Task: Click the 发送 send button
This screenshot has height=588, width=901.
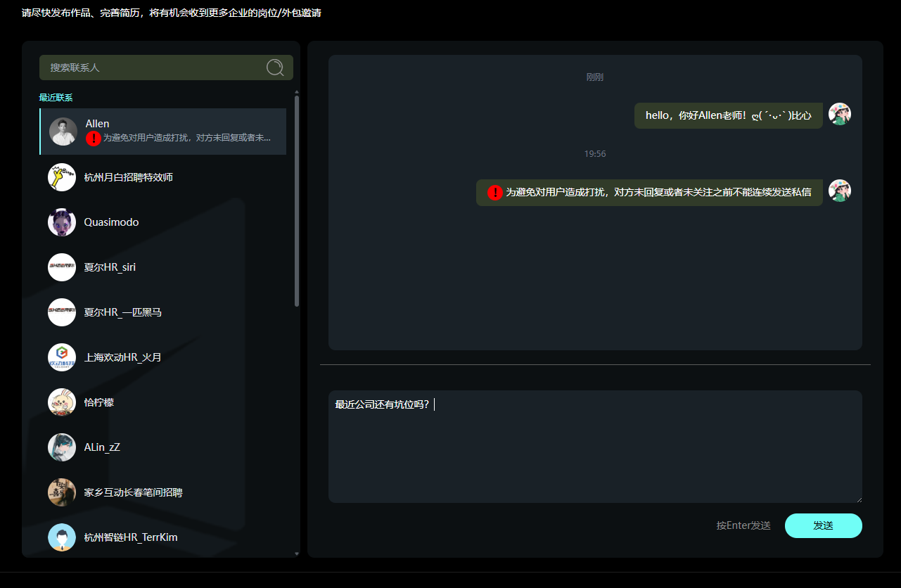Action: [x=824, y=525]
